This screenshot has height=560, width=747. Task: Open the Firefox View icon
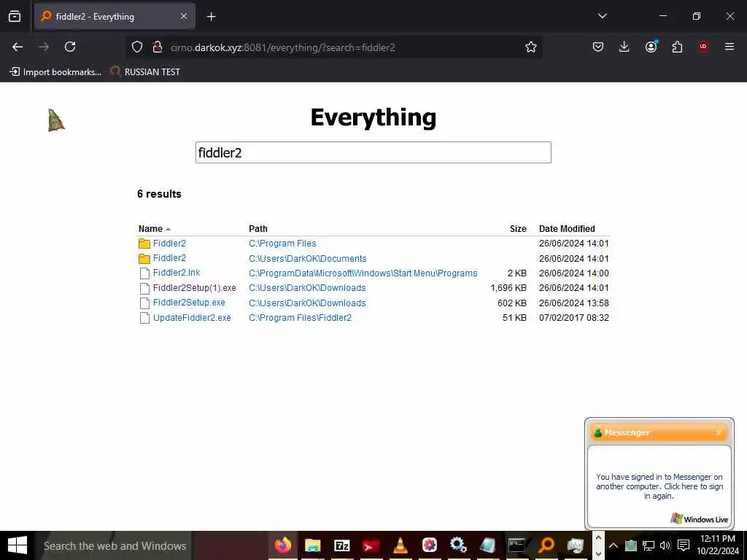pyautogui.click(x=15, y=17)
